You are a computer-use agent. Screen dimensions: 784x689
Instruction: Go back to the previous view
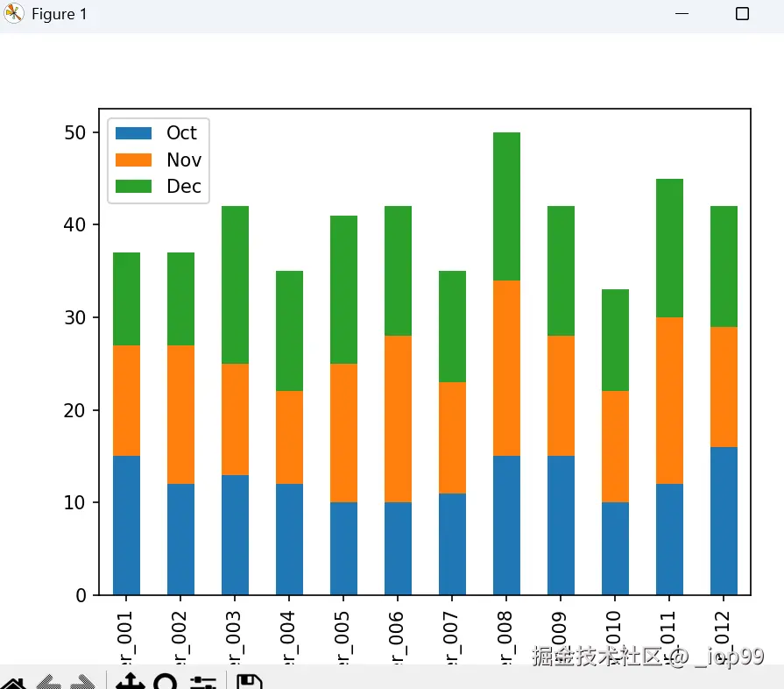click(48, 683)
